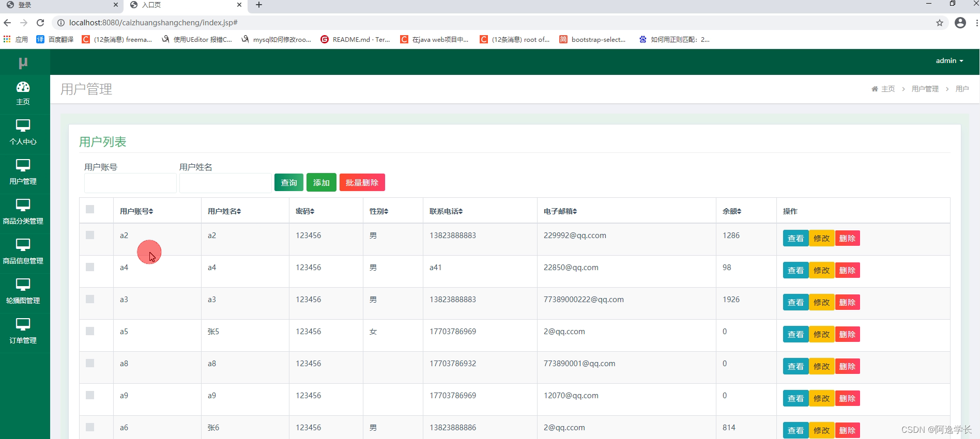Sort table by 密码 column
980x439 pixels.
(305, 211)
